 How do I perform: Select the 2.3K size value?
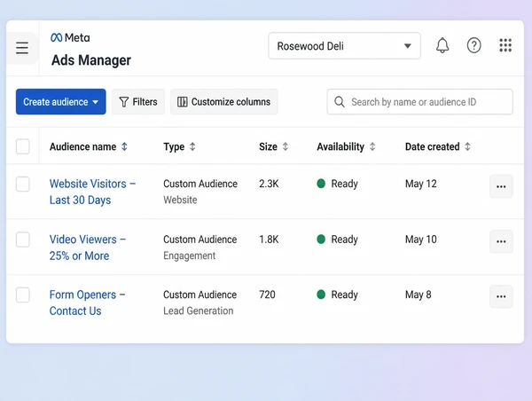[x=269, y=184]
